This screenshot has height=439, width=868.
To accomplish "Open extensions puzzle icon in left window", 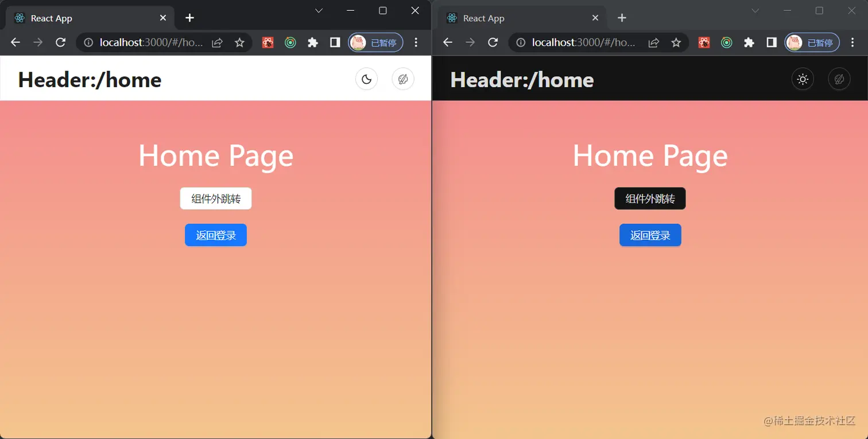I will pos(313,42).
